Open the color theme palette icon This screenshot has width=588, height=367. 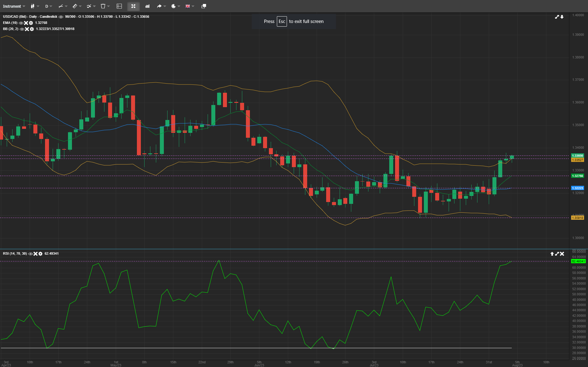click(173, 6)
